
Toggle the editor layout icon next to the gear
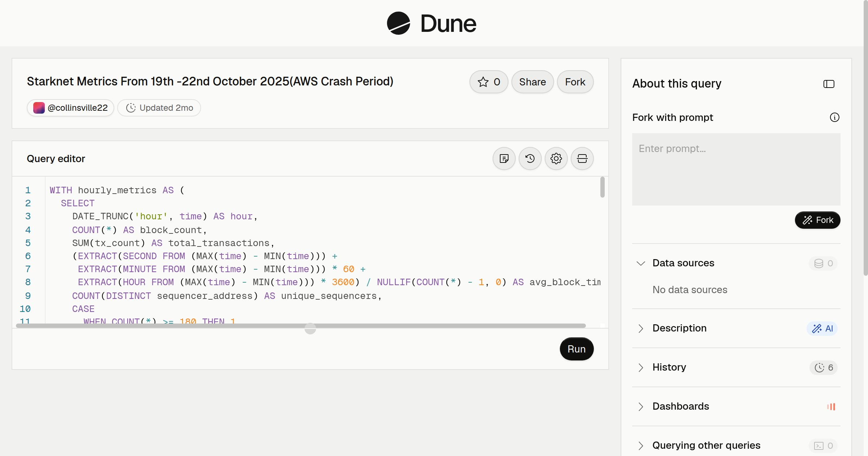coord(582,159)
